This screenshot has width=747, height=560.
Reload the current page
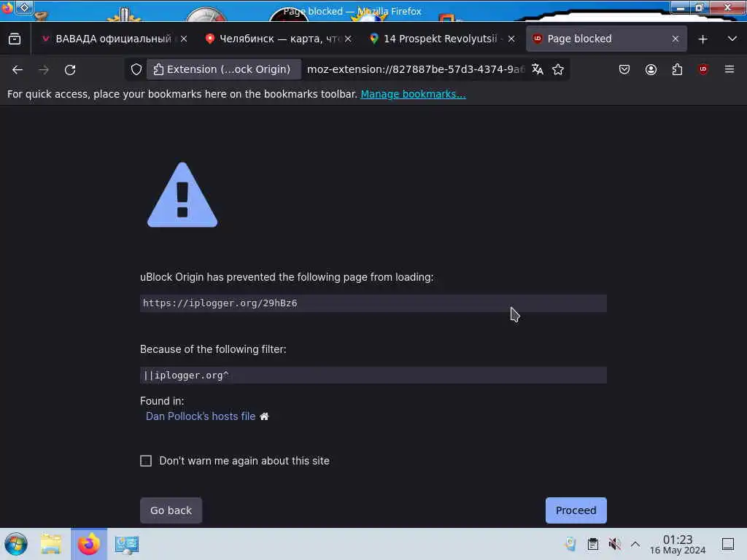70,69
